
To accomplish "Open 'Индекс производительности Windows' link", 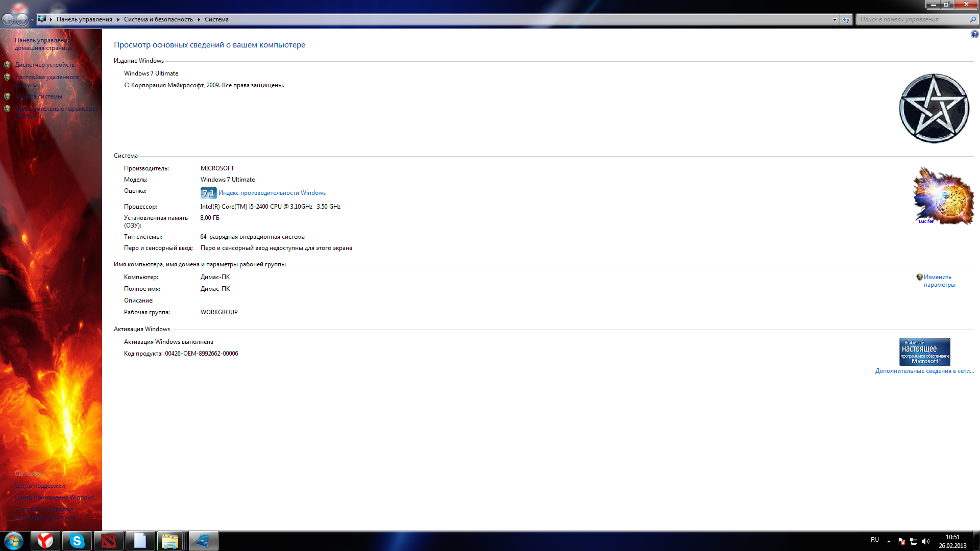I will tap(272, 193).
